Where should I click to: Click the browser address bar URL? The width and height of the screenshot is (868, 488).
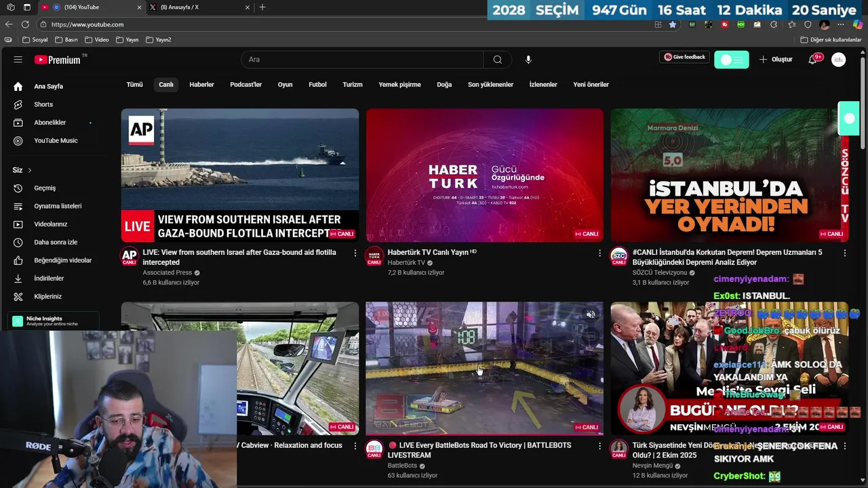pyautogui.click(x=87, y=24)
